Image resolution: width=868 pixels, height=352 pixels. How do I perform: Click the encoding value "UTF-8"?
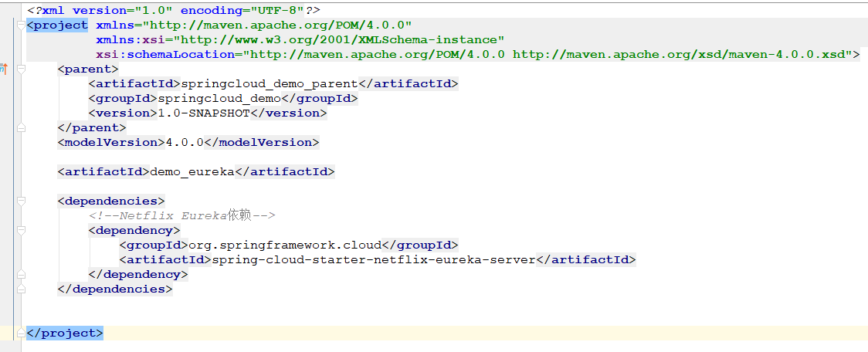point(276,11)
